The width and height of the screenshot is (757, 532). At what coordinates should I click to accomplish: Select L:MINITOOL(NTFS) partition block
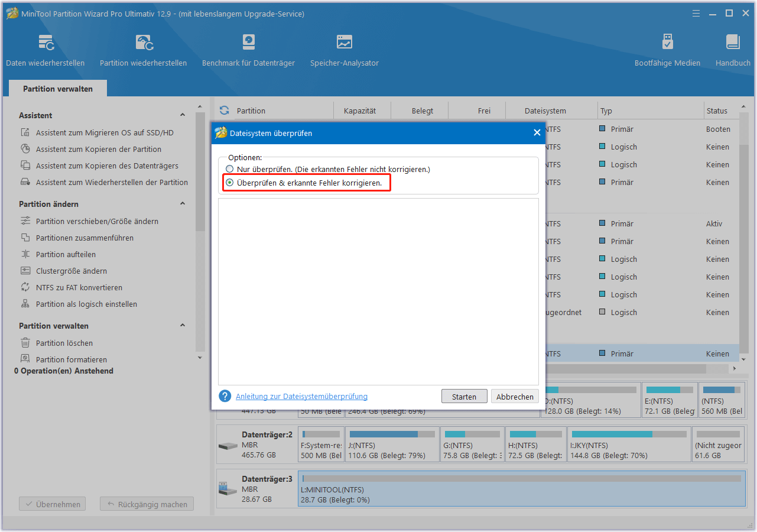[x=521, y=489]
